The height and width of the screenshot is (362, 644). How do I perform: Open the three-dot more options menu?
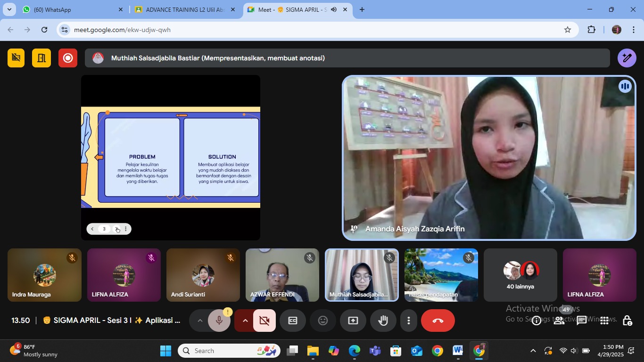[409, 321]
